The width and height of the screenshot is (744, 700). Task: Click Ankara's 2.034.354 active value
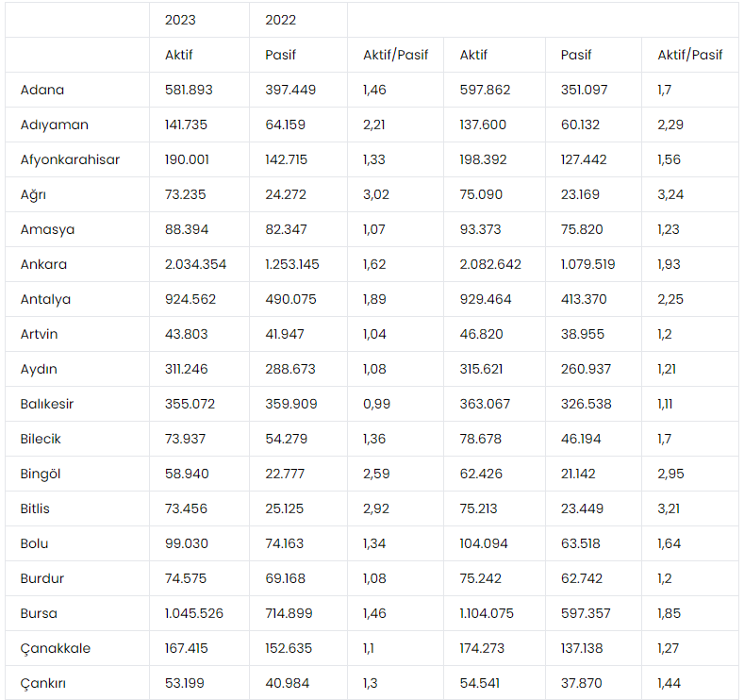click(195, 264)
